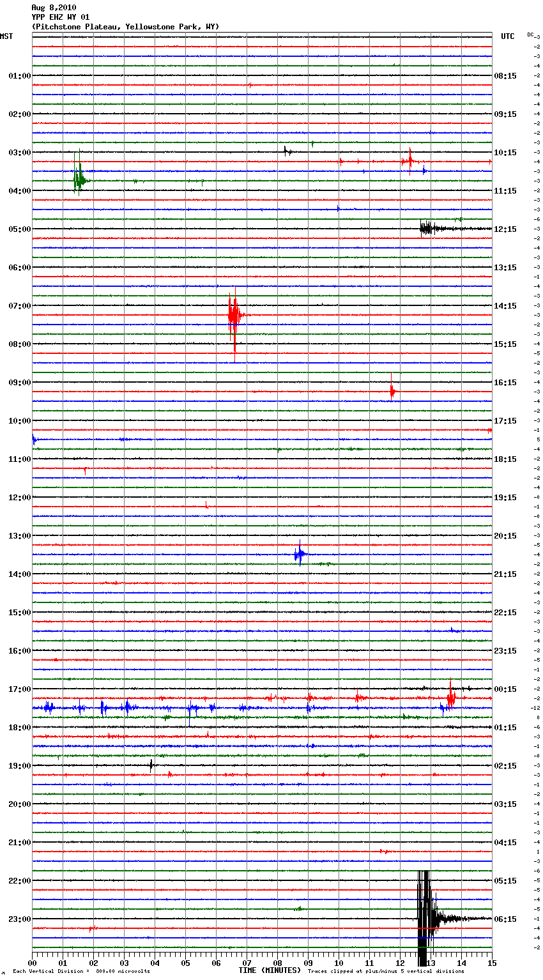Select the station code 'YPP EHZ WY 01'

tap(61, 17)
